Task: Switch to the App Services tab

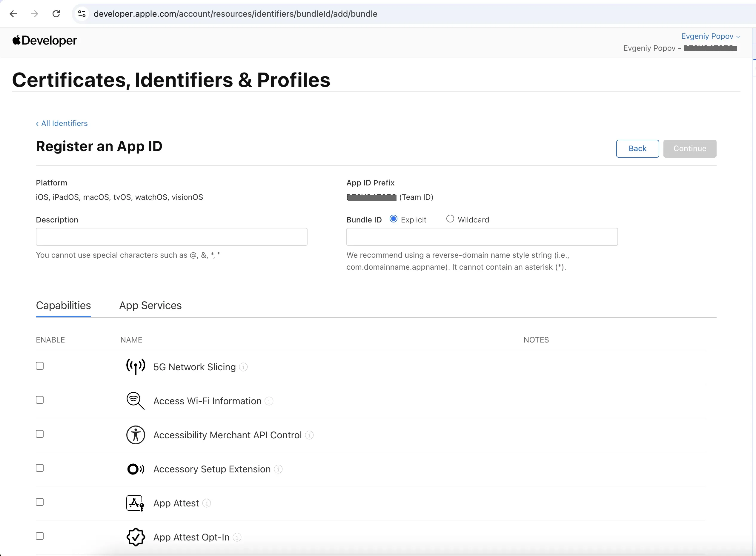Action: [150, 305]
